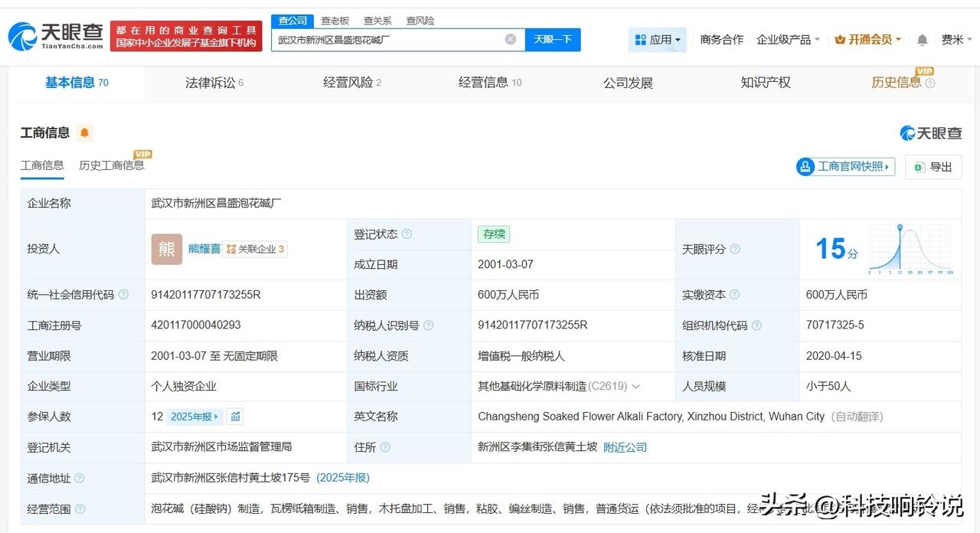Viewport: 980px width, 533px height.
Task: Clear the search box with X icon
Action: [x=511, y=39]
